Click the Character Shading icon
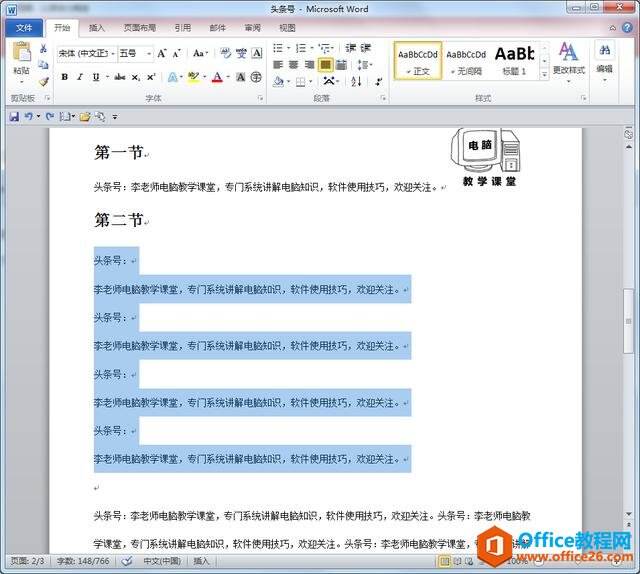 241,77
